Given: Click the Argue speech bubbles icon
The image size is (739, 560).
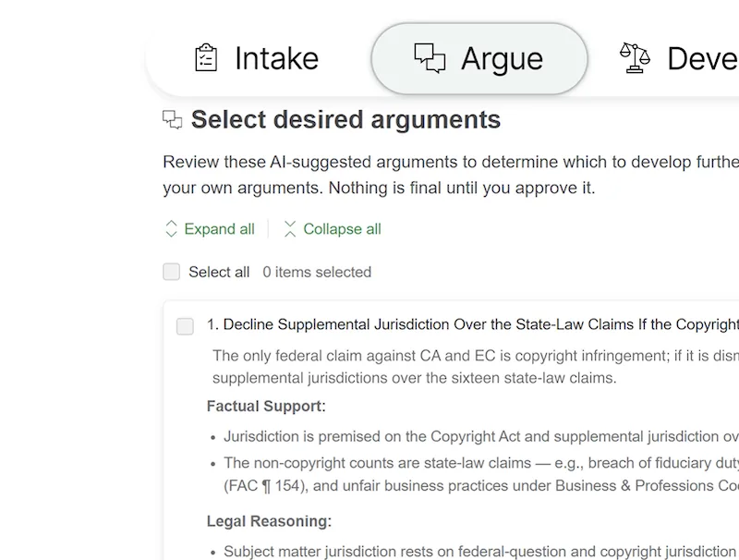Looking at the screenshot, I should (430, 58).
